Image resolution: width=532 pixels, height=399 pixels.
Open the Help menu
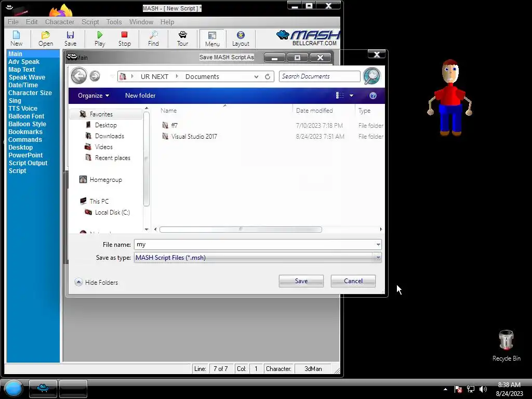click(167, 22)
